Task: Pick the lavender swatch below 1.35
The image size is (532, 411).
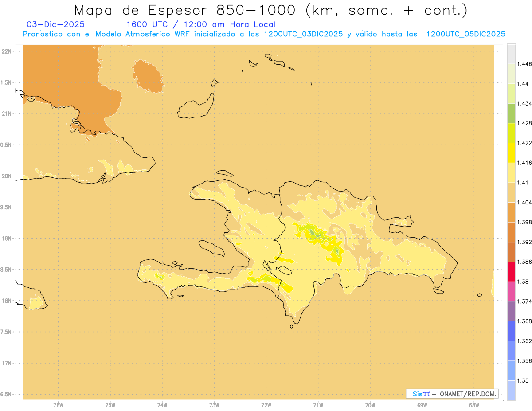Action: [511, 390]
